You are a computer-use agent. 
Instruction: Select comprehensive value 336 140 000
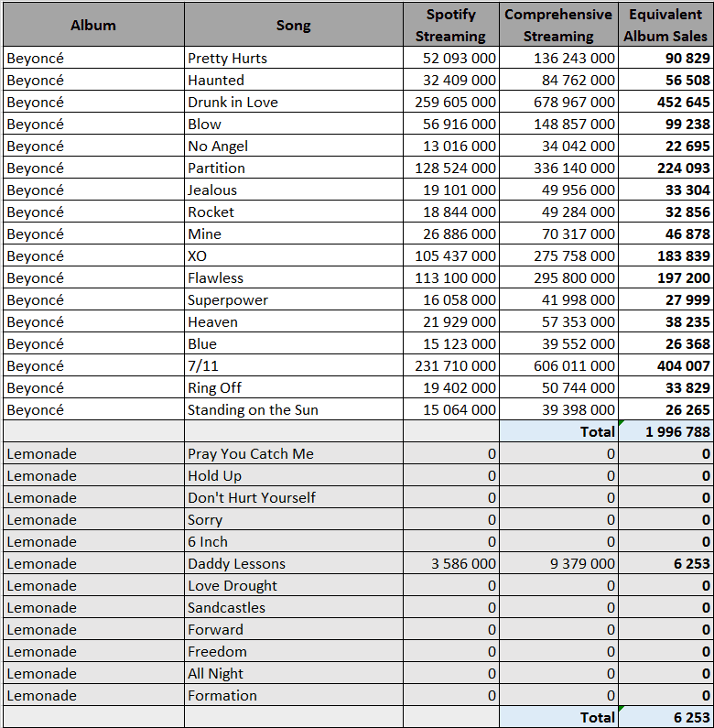click(559, 168)
